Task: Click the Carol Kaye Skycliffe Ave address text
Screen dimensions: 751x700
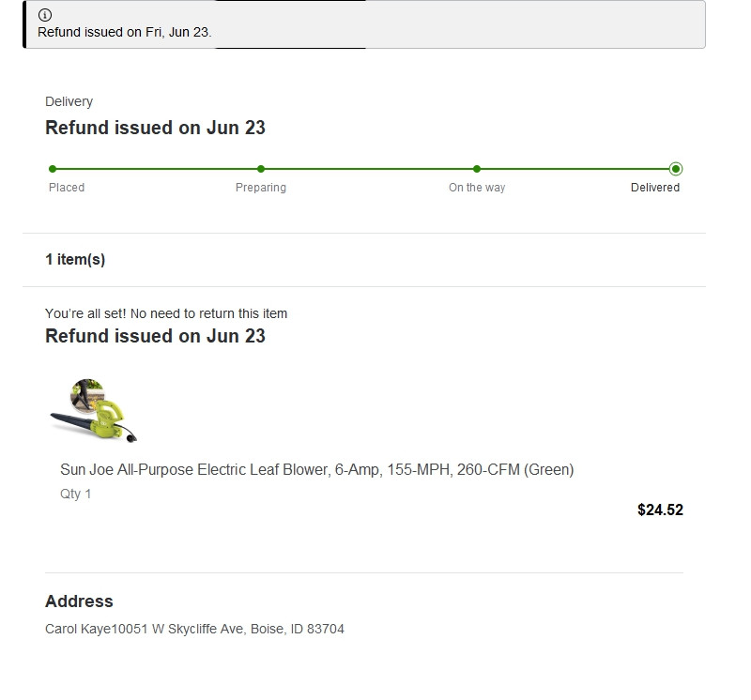Action: (x=194, y=629)
